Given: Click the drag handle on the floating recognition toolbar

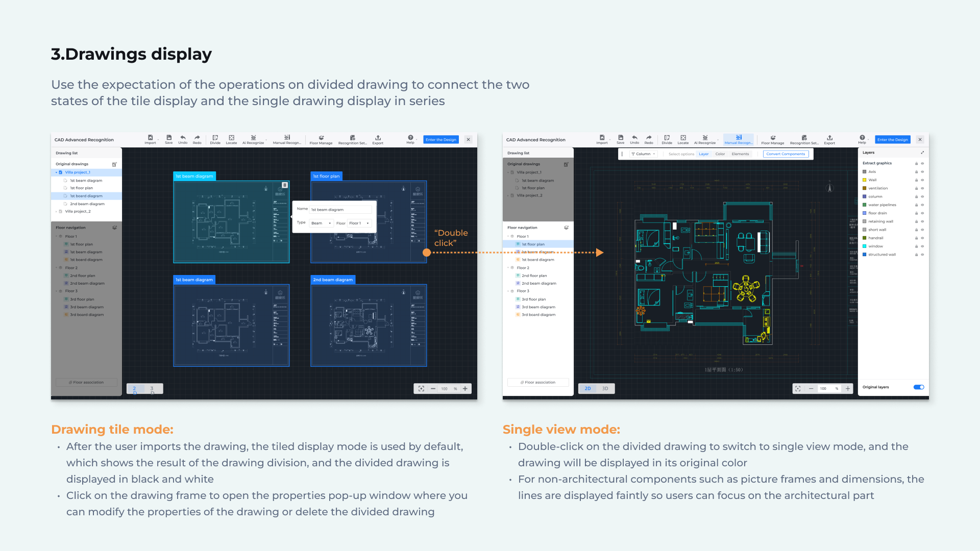Looking at the screenshot, I should [622, 154].
